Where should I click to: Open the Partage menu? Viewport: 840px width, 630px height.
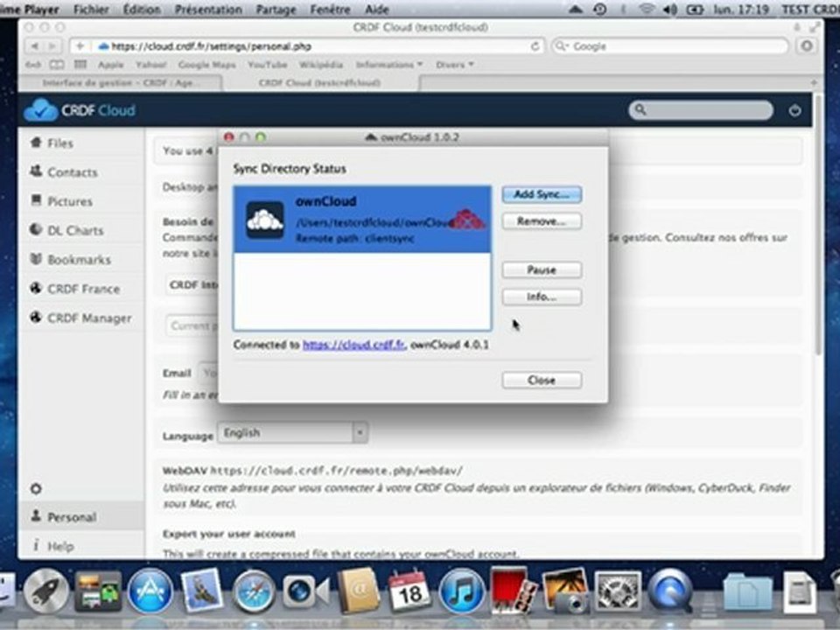[x=276, y=9]
